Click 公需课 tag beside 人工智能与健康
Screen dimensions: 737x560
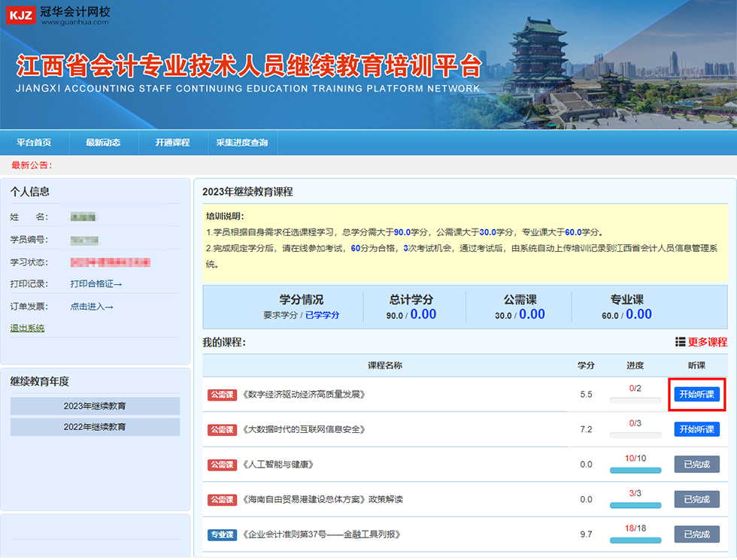click(x=222, y=465)
